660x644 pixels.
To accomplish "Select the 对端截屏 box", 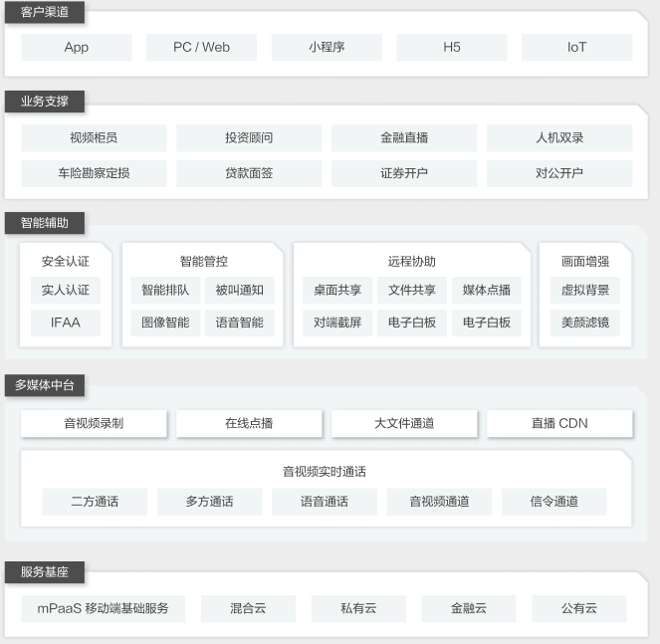I will pos(337,322).
